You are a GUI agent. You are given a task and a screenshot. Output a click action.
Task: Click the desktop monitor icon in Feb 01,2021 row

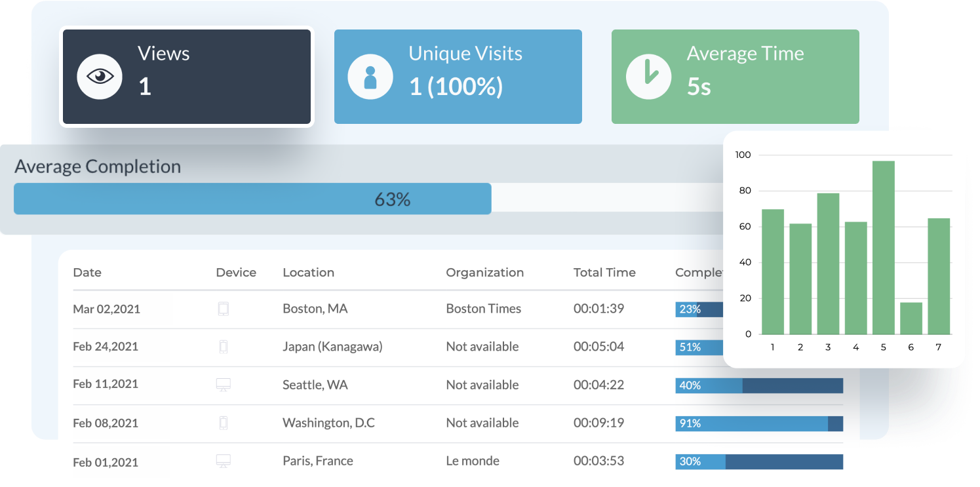pyautogui.click(x=223, y=461)
